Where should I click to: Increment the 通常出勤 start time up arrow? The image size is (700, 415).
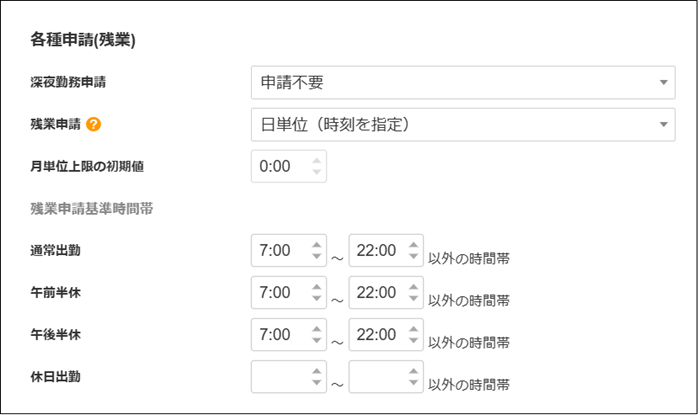[x=317, y=245]
